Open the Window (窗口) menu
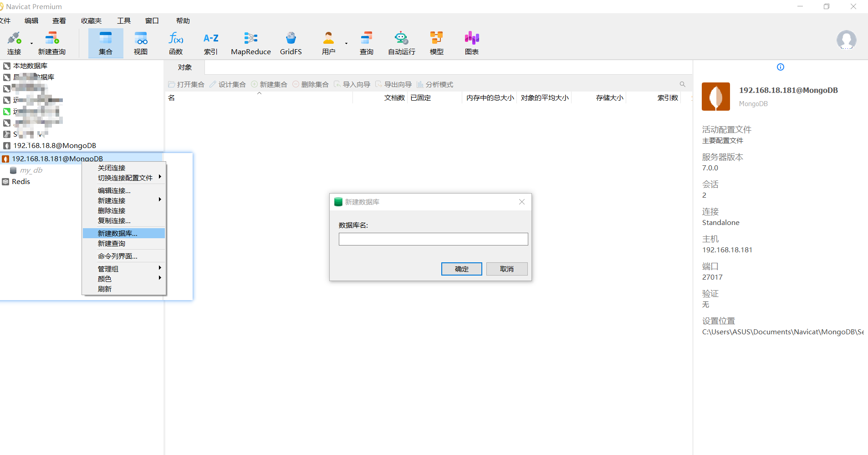The height and width of the screenshot is (455, 868). coord(152,20)
